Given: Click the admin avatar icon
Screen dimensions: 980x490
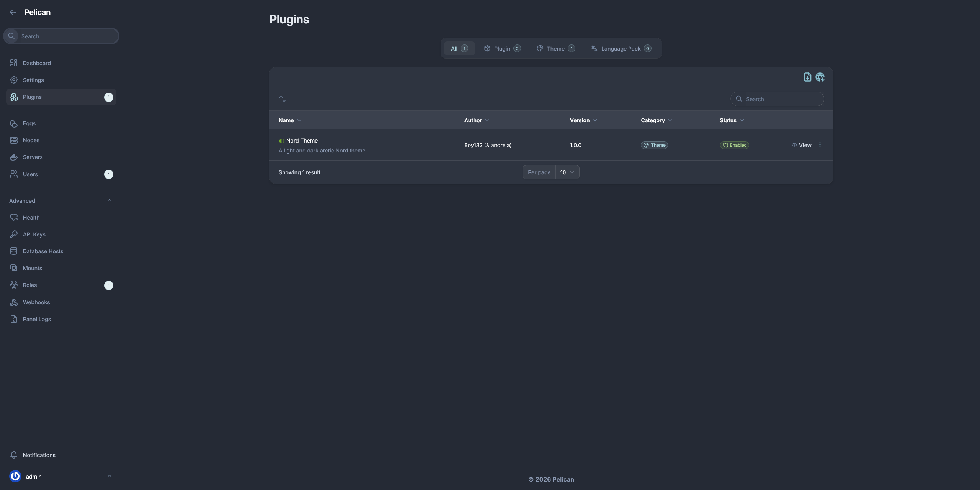Looking at the screenshot, I should (15, 476).
